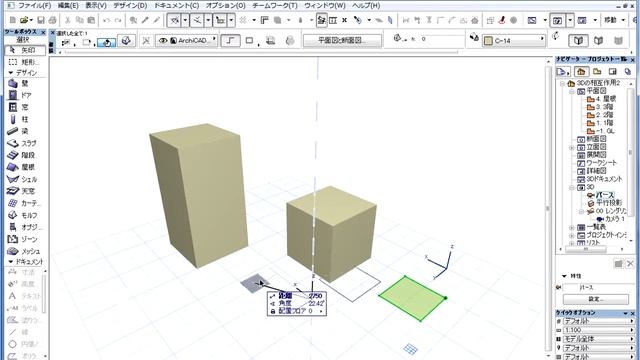
Task: Select the Mesh (メッシュ) tool
Action: click(x=24, y=251)
